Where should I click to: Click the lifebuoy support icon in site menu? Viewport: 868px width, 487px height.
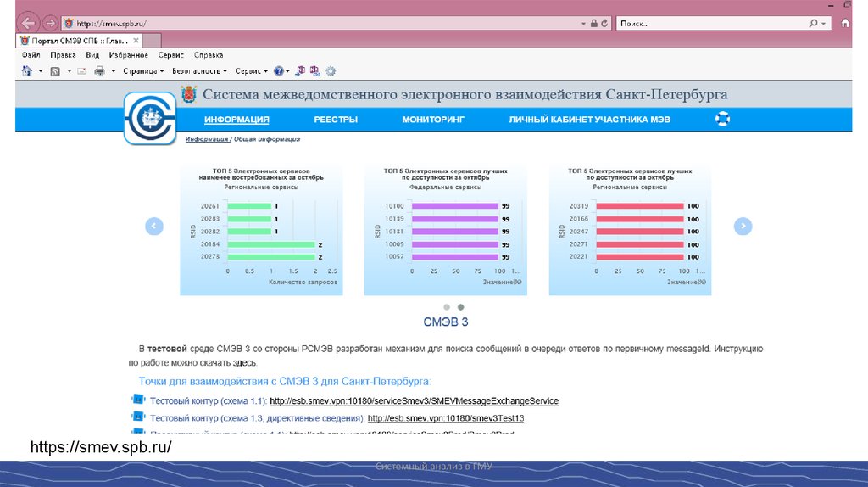click(x=722, y=120)
